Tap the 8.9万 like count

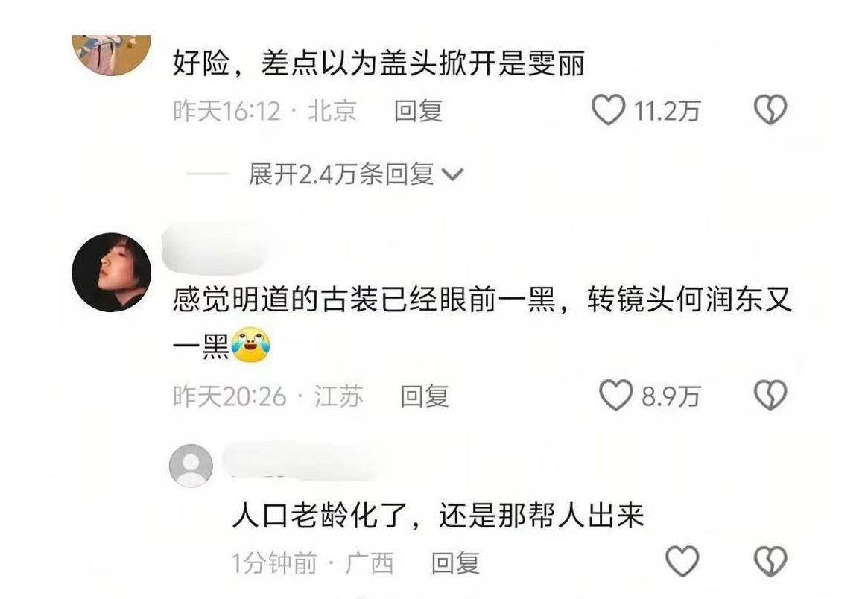click(x=671, y=396)
